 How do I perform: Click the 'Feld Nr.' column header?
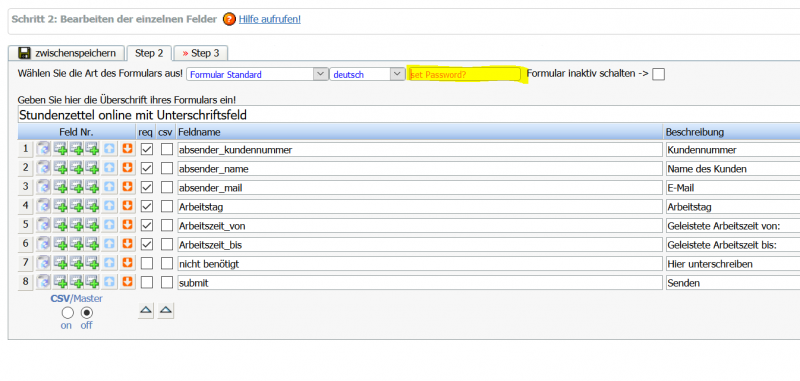click(x=77, y=132)
